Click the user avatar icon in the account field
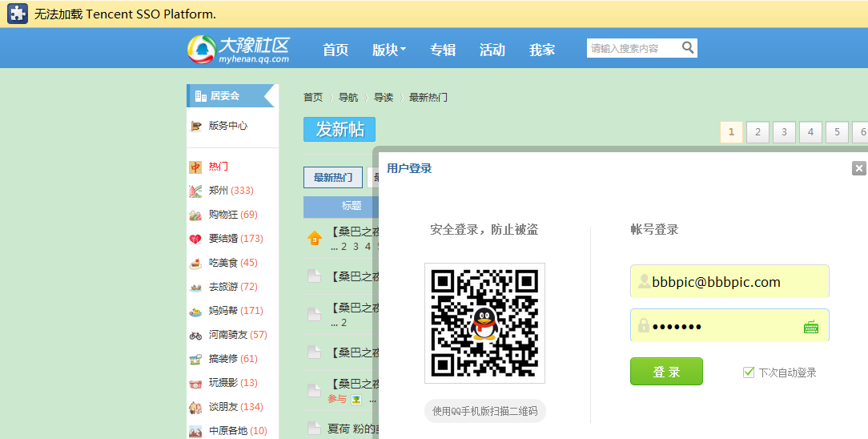Image resolution: width=868 pixels, height=439 pixels. (644, 280)
